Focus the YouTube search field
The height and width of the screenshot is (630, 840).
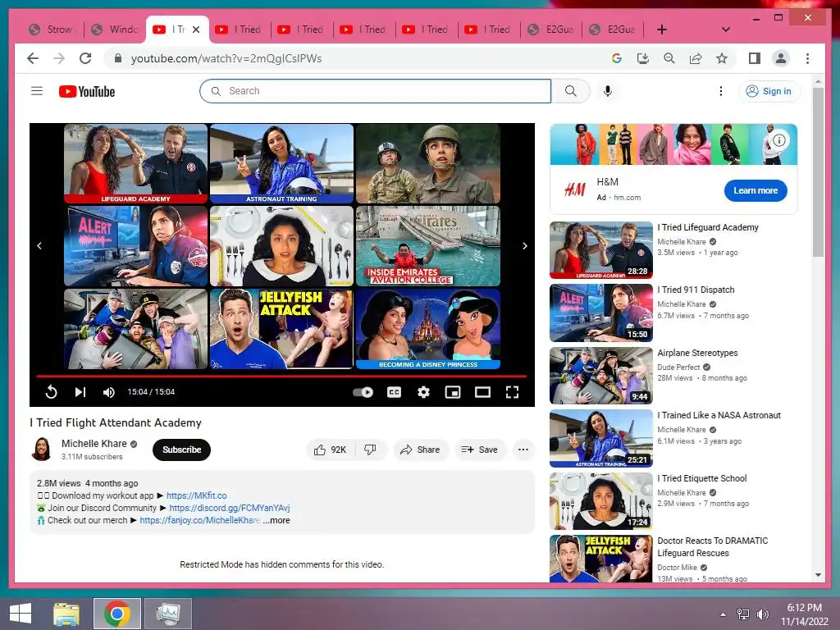[375, 91]
